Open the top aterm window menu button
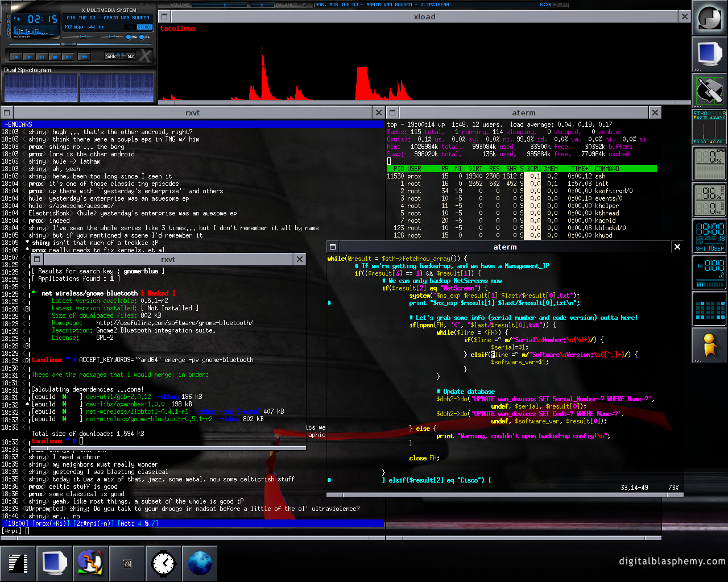Viewport: 728px width, 582px height. (392, 113)
